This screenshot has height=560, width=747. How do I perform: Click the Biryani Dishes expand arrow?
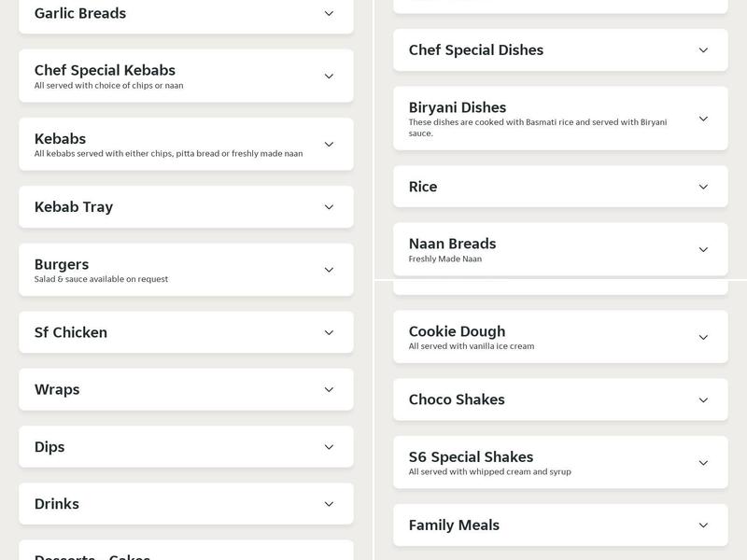tap(702, 119)
